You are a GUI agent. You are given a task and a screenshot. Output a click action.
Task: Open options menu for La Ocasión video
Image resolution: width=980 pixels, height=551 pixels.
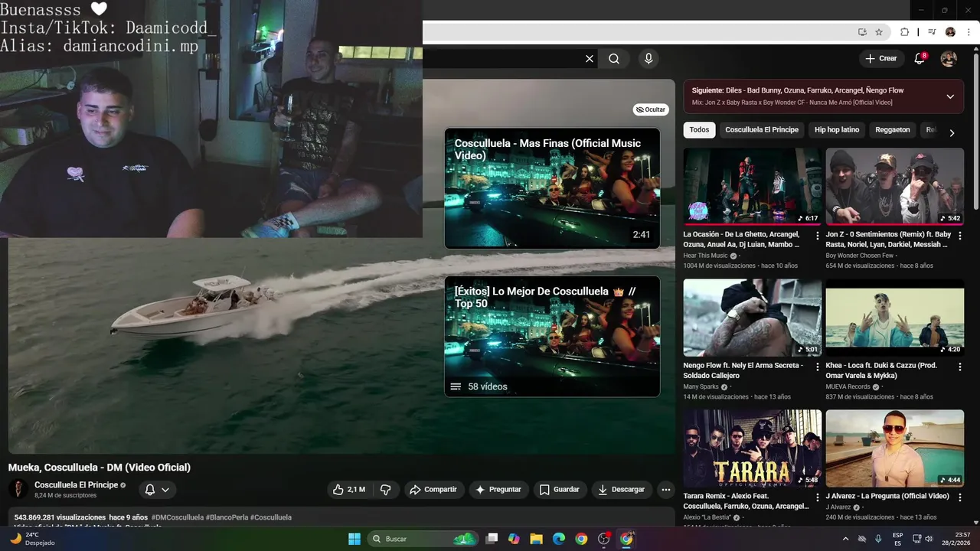pos(817,236)
